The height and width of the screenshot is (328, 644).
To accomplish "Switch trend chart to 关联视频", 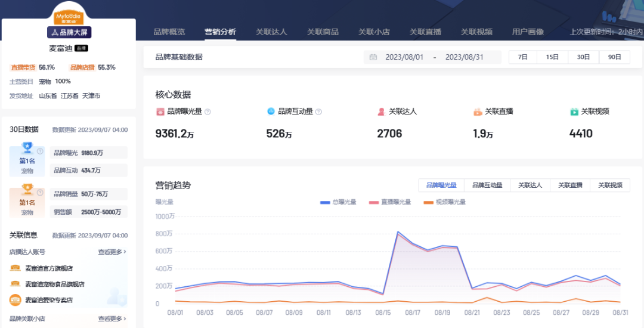I will tap(610, 185).
